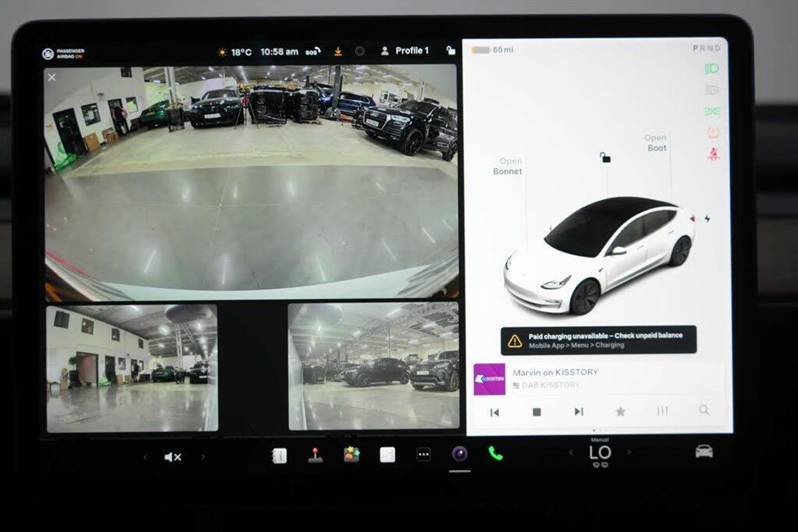Raise temperature with the right chevron
The height and width of the screenshot is (532, 798).
[x=629, y=452]
